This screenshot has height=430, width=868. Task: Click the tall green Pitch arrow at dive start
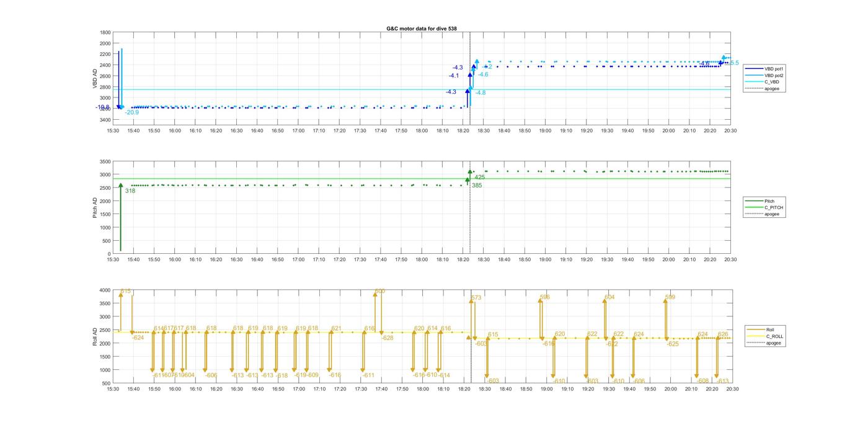121,217
